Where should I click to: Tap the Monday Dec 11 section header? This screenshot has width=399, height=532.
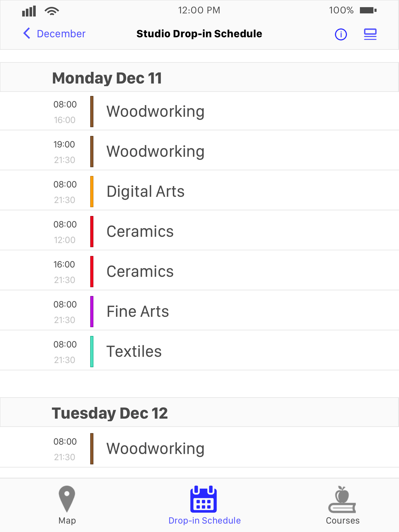pos(199,77)
